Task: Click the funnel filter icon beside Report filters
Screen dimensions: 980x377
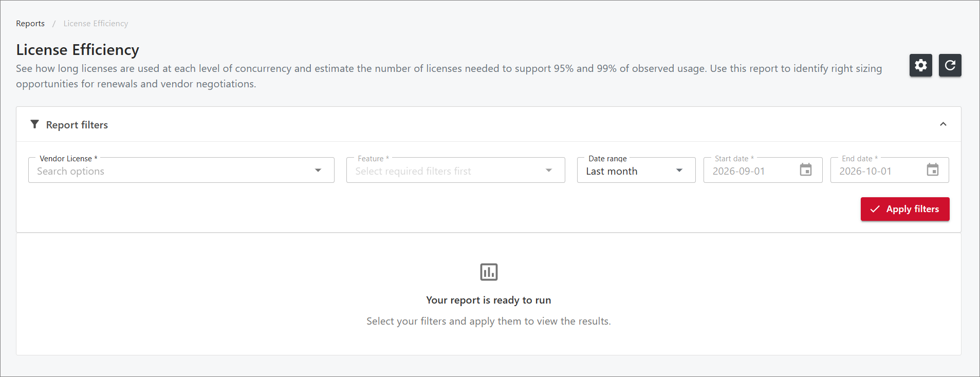Action: (34, 124)
